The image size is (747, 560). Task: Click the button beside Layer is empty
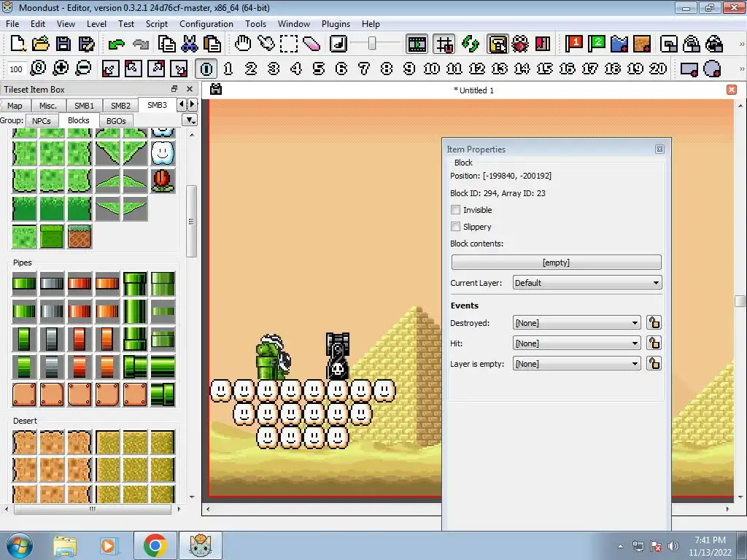click(654, 364)
